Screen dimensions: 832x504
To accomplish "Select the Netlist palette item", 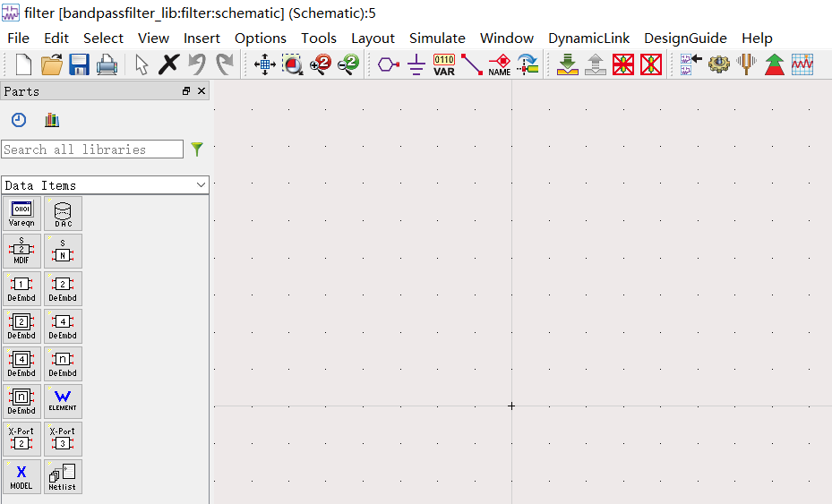I will tap(64, 477).
